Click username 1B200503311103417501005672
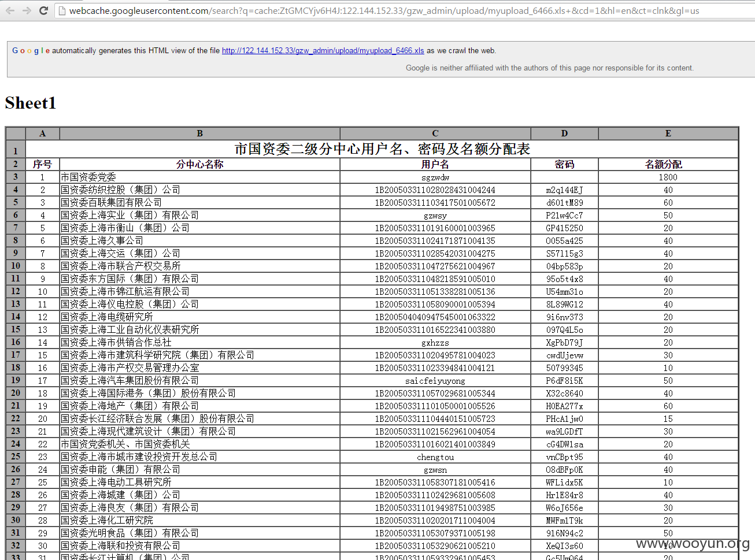 435,202
